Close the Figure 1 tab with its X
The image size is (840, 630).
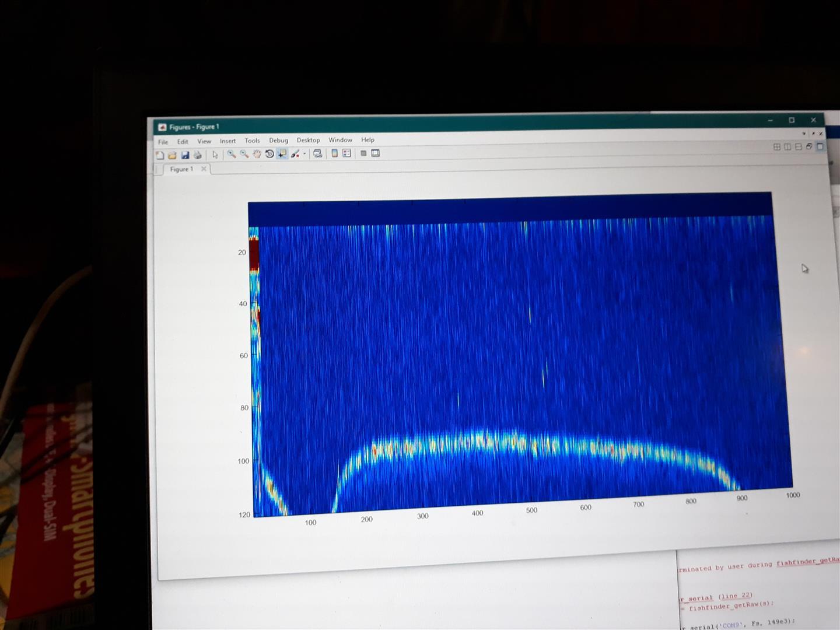pos(204,169)
